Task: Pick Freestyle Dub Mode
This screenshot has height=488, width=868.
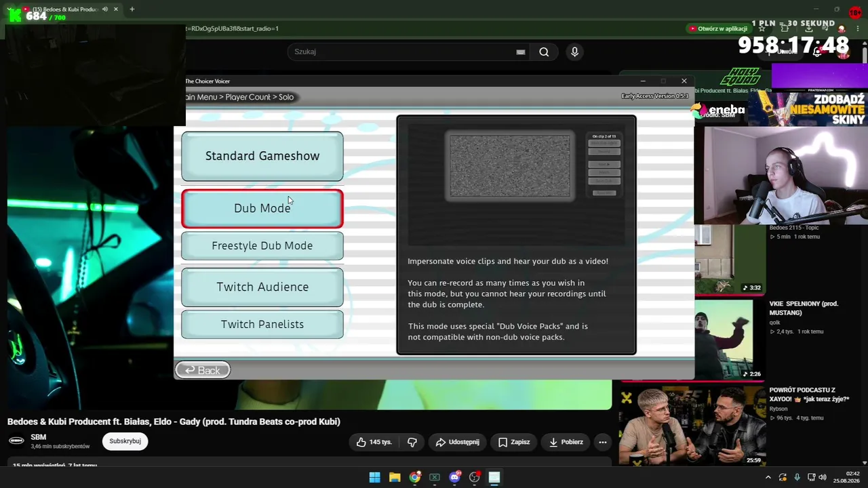Action: (x=262, y=245)
